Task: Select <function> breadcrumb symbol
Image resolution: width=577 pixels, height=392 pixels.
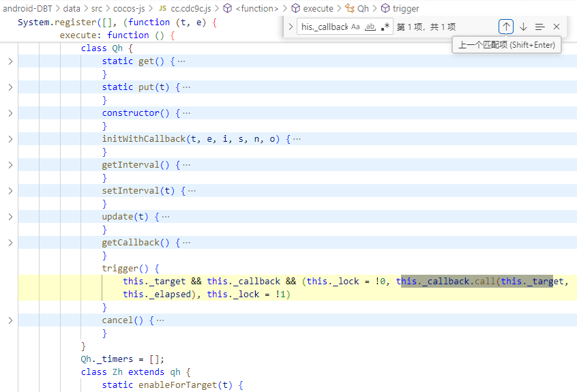Action: [x=257, y=8]
